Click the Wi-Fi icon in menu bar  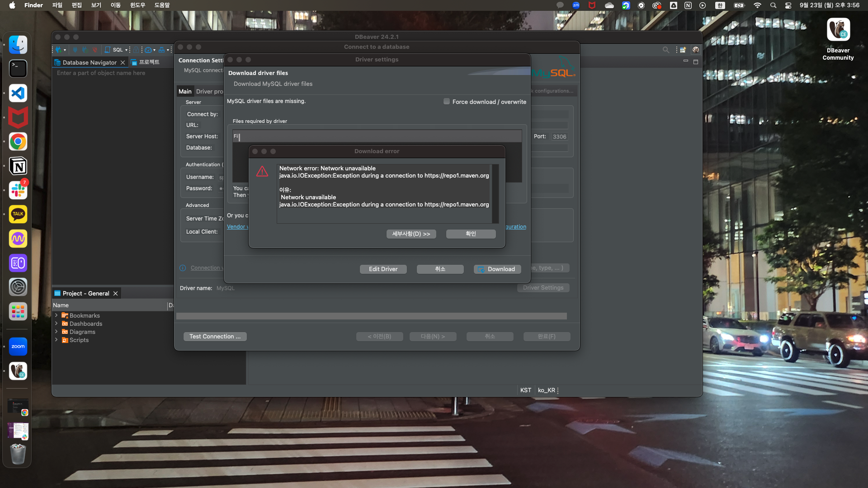point(757,5)
